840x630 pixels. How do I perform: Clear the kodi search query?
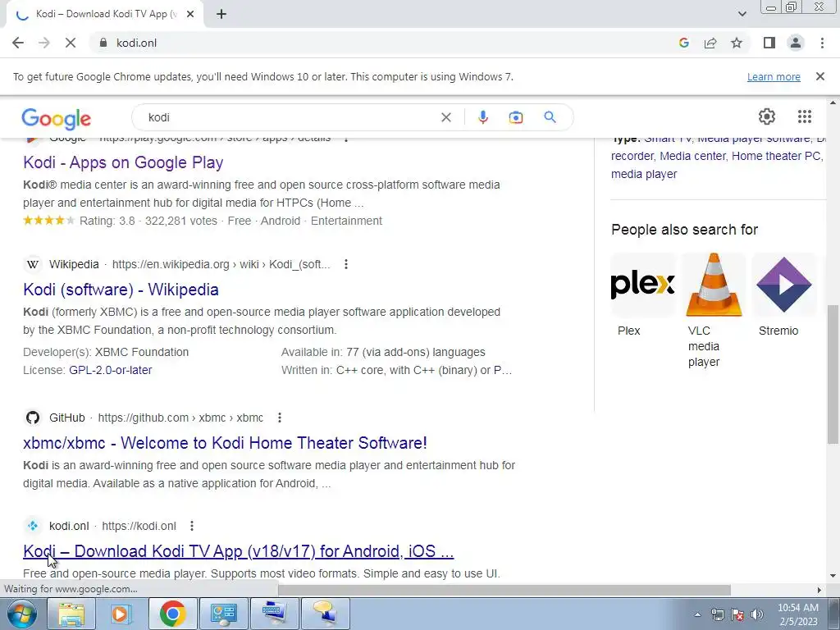pyautogui.click(x=445, y=117)
